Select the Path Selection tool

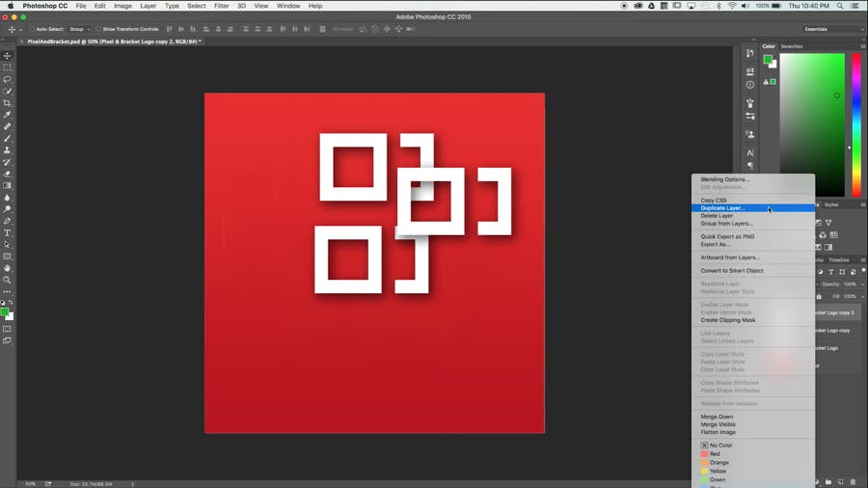coord(7,245)
